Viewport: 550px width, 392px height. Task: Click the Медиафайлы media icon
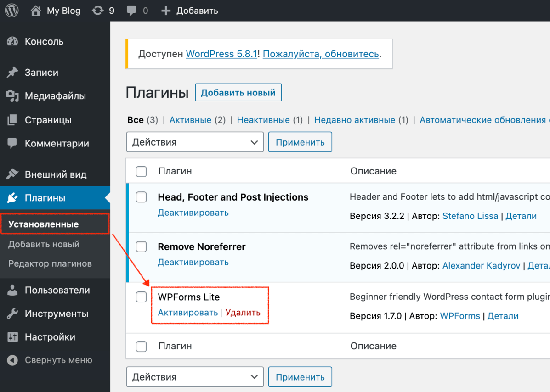[12, 96]
